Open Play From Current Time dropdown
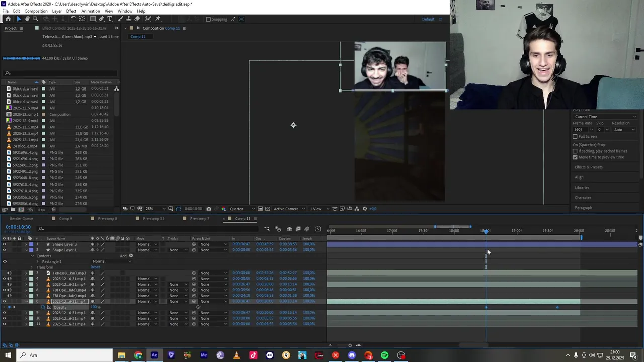This screenshot has height=362, width=644. (x=605, y=117)
